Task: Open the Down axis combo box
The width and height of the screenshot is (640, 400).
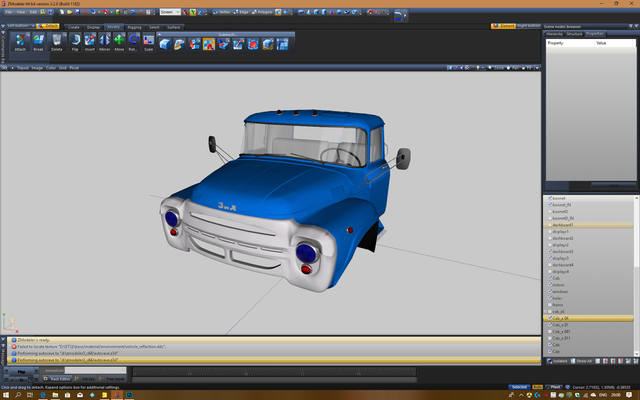Action: coord(170,12)
